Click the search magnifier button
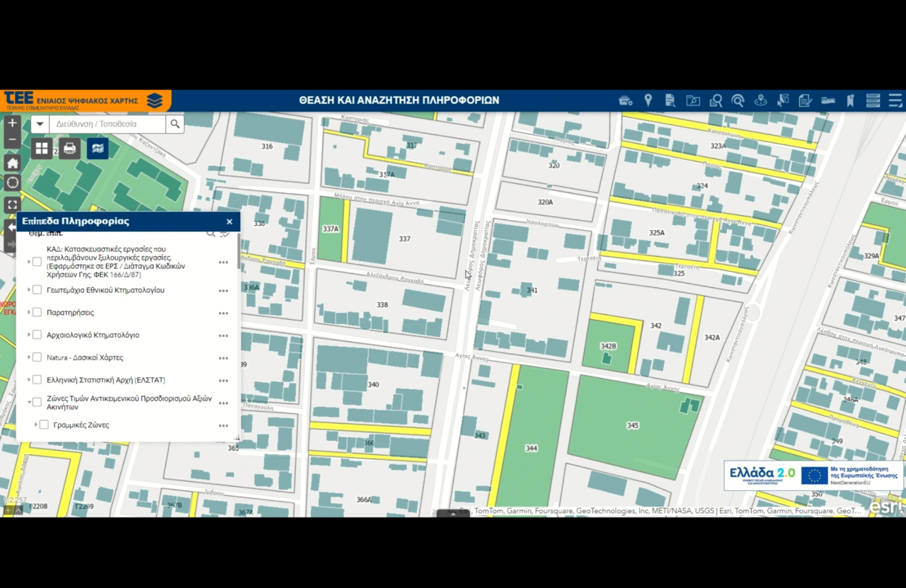Image resolution: width=906 pixels, height=588 pixels. [x=175, y=125]
